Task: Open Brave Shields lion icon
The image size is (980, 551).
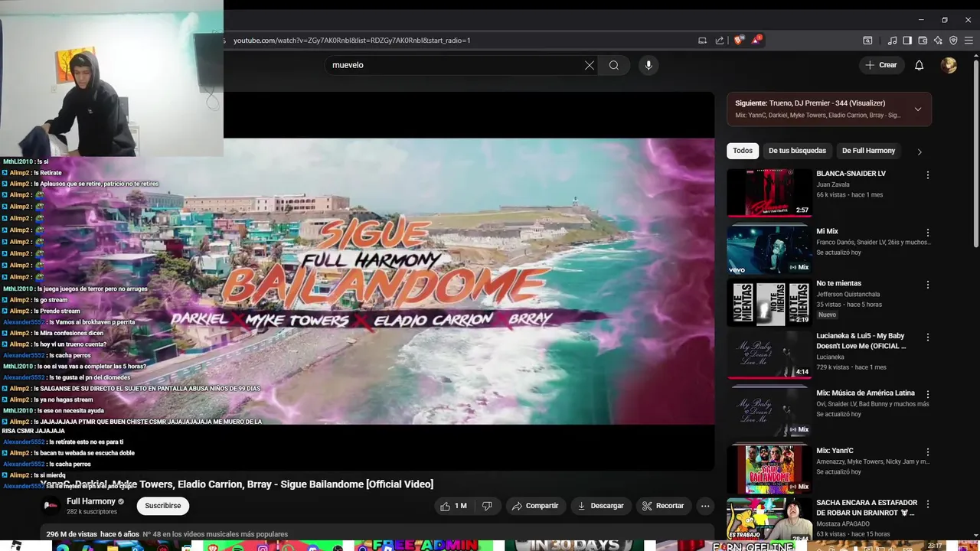Action: pos(738,41)
